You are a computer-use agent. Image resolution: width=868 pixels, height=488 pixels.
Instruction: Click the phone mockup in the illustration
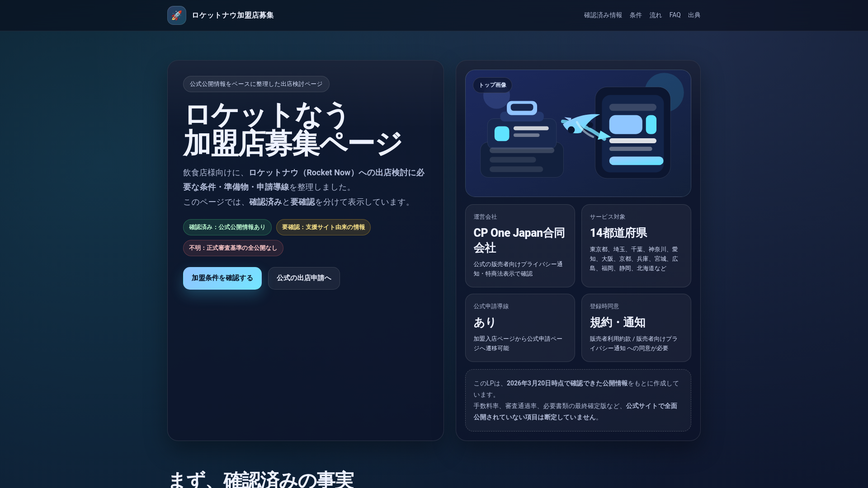[x=633, y=133]
